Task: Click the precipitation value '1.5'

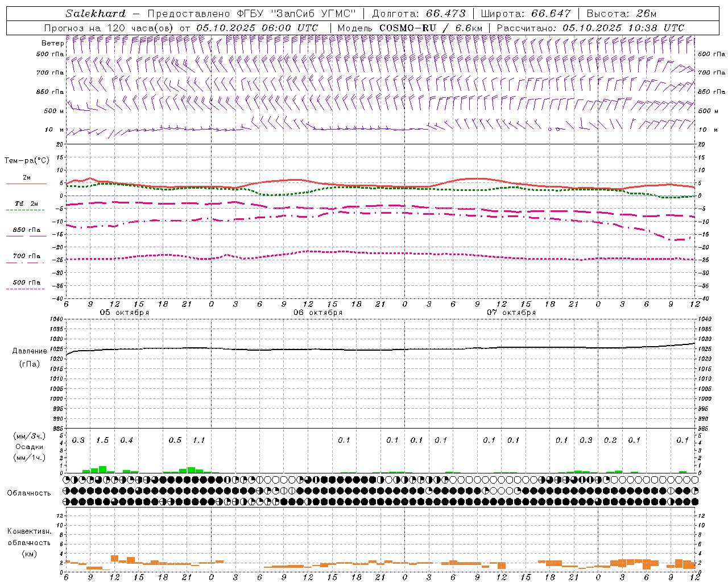Action: click(x=102, y=440)
